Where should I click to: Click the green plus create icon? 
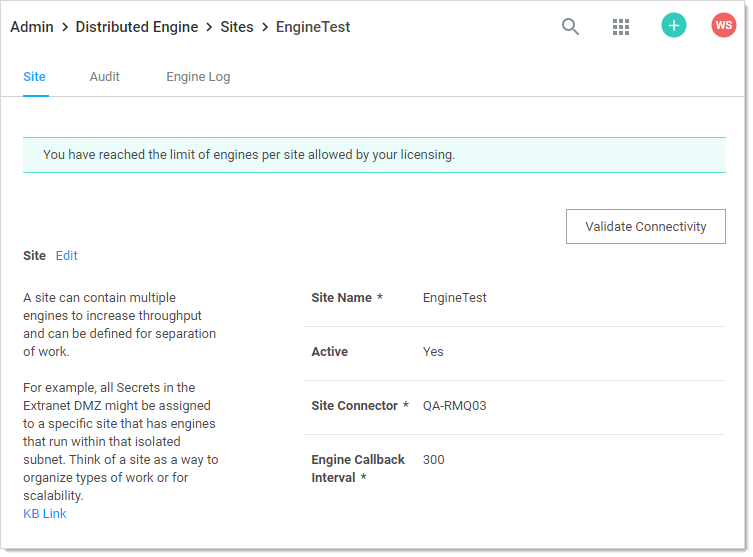point(674,26)
